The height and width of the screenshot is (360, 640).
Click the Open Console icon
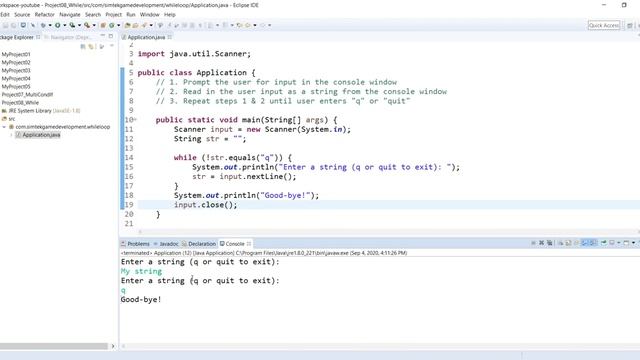point(626,243)
